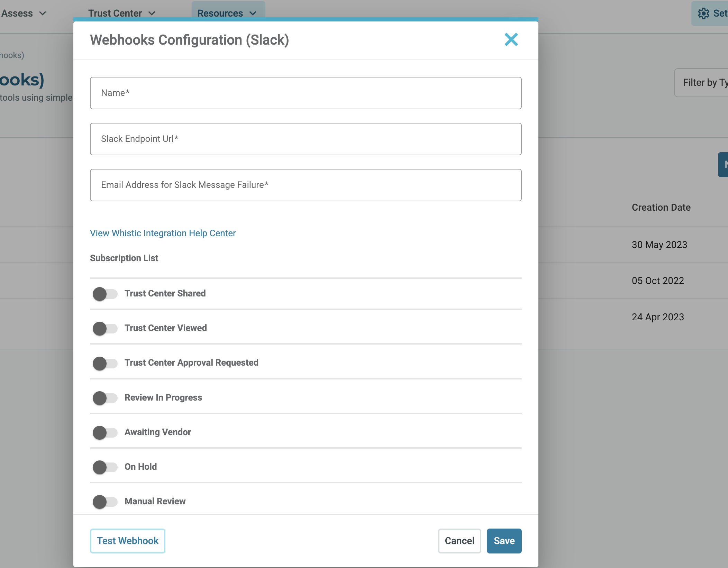728x568 pixels.
Task: Focus the Name input field
Action: coord(306,93)
